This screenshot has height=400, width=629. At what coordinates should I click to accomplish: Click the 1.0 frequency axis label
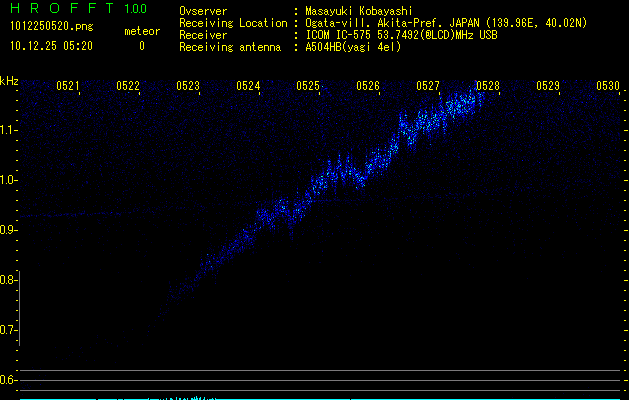8,180
